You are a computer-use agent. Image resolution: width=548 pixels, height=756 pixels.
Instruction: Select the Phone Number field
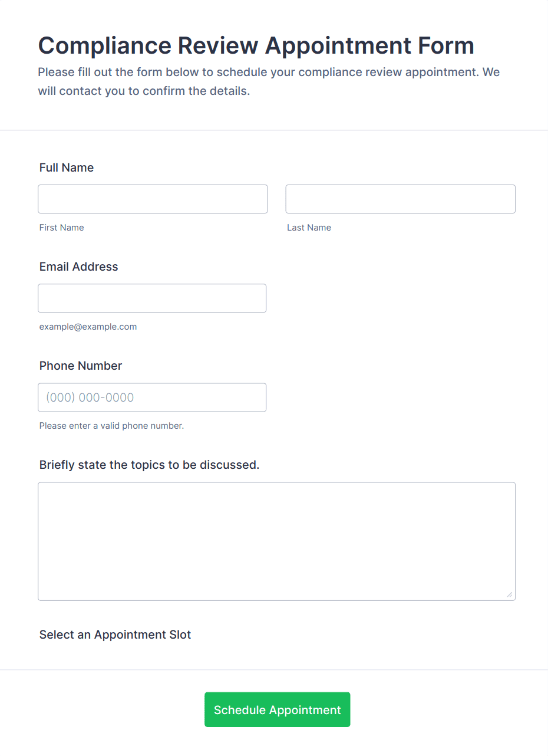click(152, 397)
